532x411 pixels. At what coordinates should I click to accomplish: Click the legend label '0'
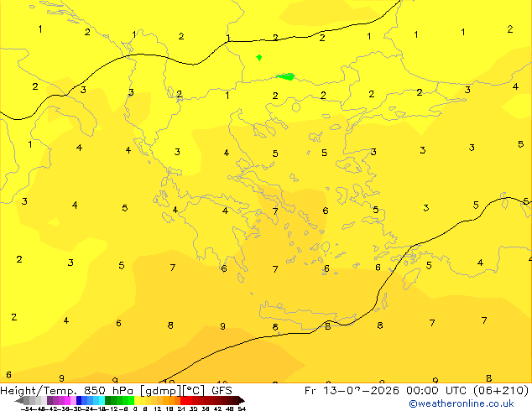135,408
